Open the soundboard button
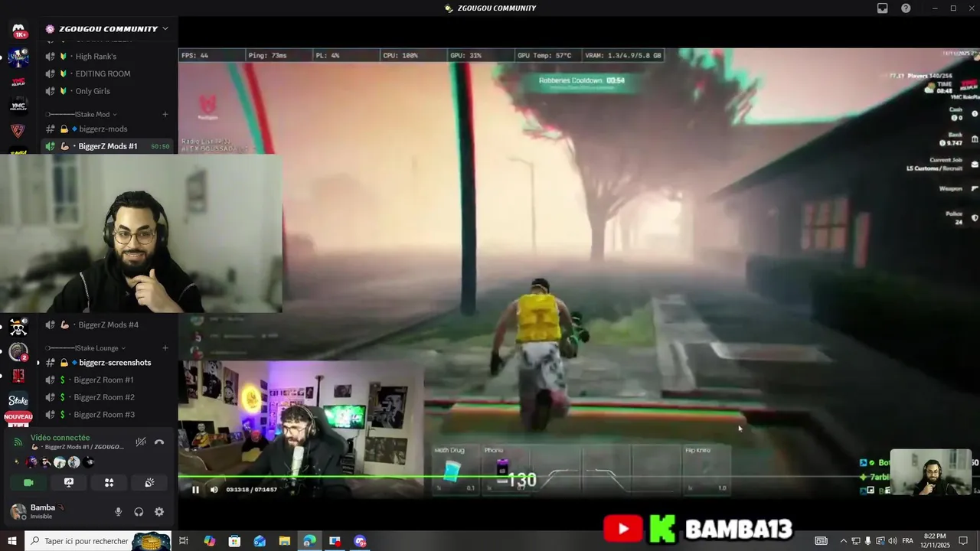 (x=149, y=482)
